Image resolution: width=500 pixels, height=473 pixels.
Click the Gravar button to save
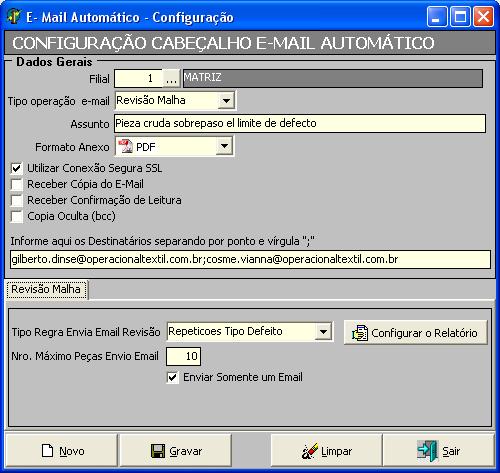click(175, 450)
